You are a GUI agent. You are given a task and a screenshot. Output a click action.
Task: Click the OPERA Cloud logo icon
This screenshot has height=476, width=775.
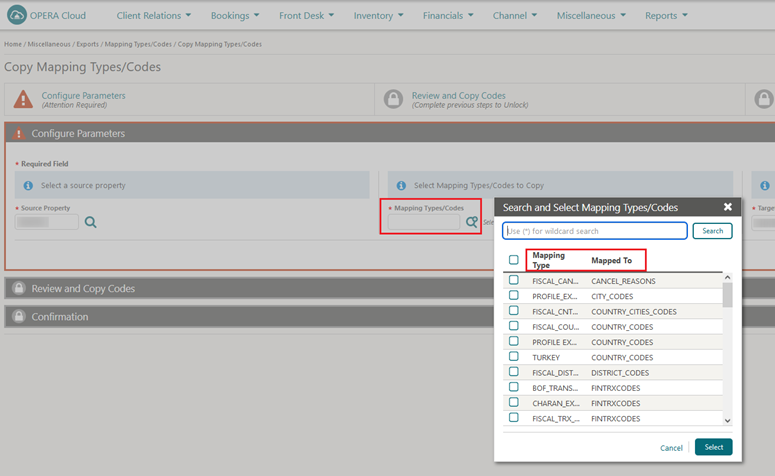(x=17, y=15)
